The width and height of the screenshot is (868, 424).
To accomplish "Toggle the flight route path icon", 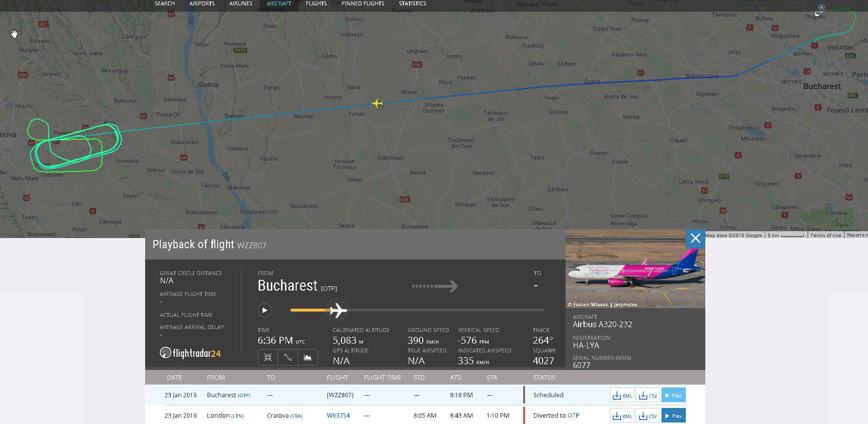I will click(x=288, y=357).
